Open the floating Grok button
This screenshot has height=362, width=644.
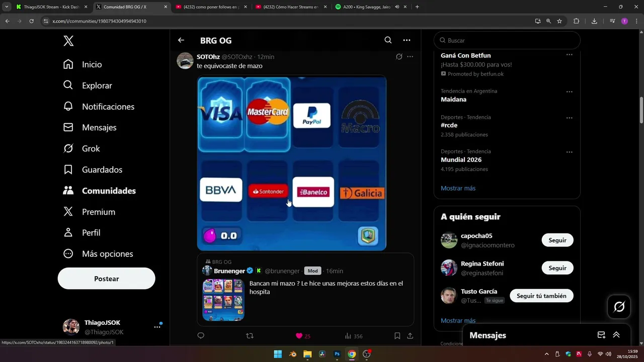619,307
